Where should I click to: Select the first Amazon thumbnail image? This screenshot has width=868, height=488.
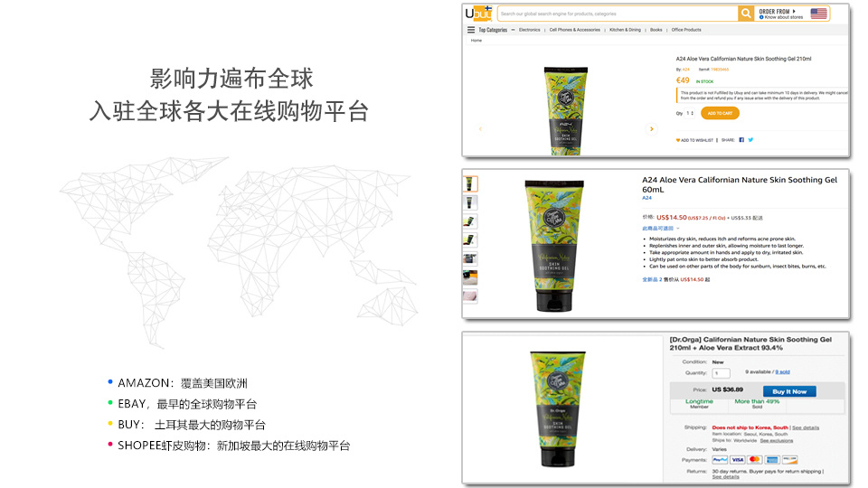coord(469,183)
